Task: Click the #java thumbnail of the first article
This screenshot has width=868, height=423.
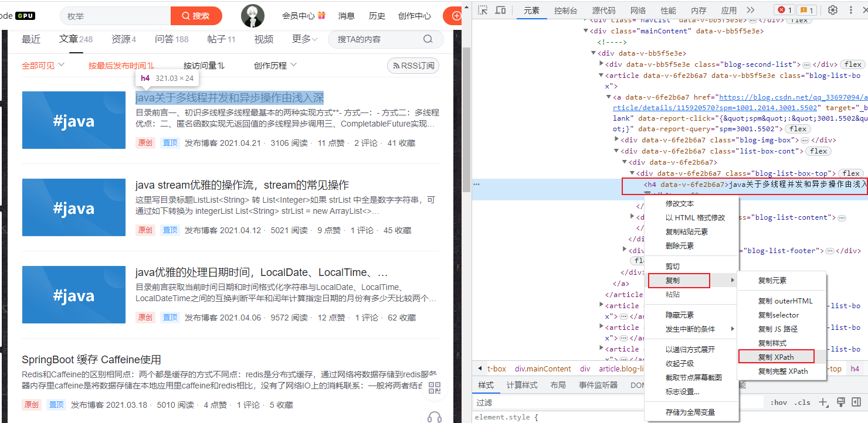Action: pos(73,120)
